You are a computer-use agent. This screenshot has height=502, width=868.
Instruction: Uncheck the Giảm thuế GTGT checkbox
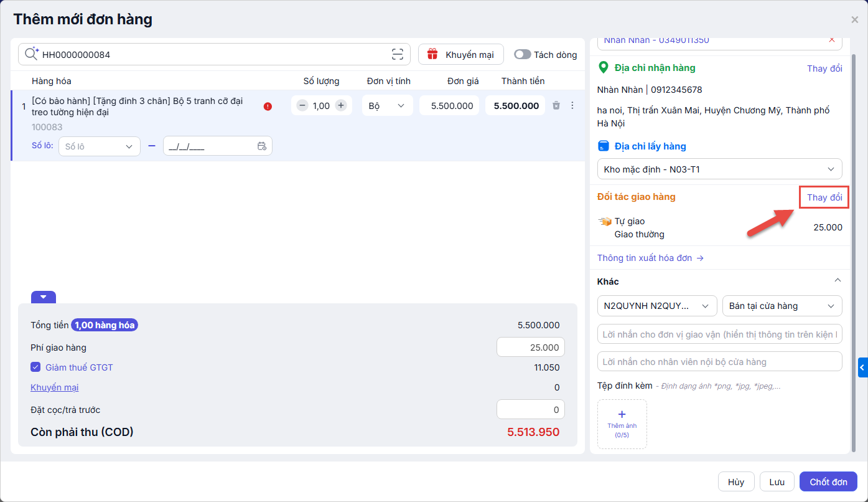coord(35,367)
